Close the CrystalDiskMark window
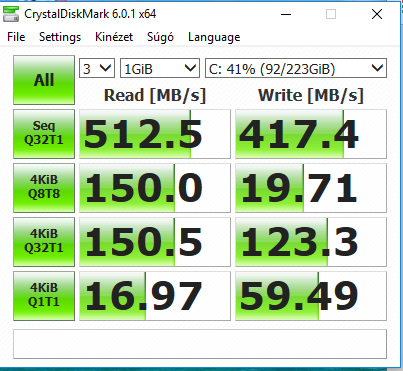 click(x=377, y=14)
